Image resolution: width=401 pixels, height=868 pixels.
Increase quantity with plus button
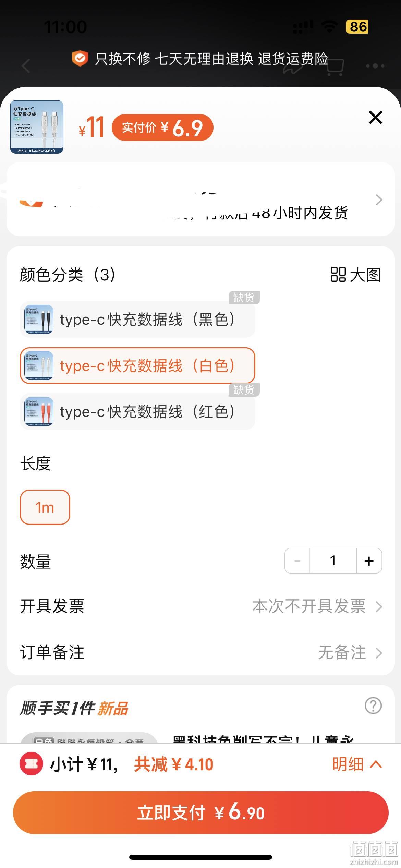click(369, 561)
